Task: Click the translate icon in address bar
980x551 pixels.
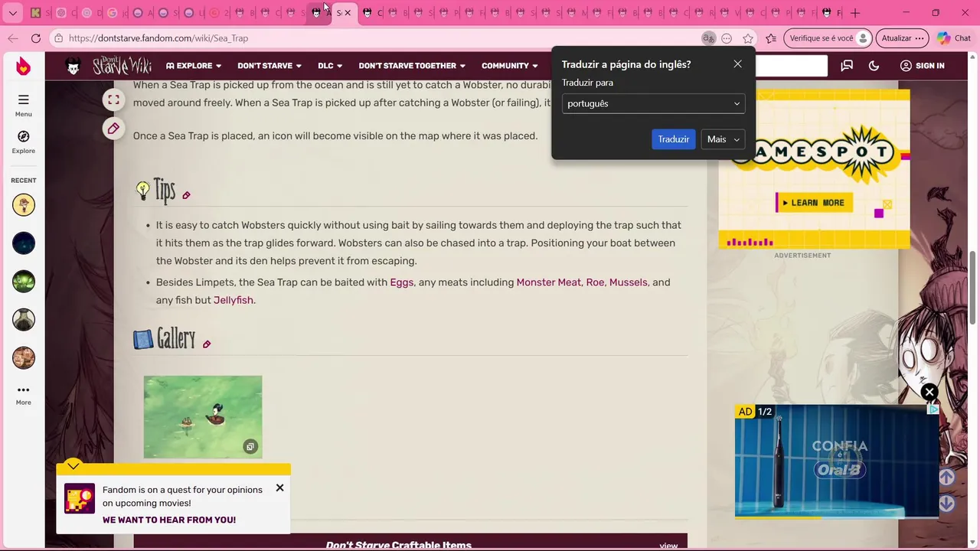Action: click(x=708, y=38)
